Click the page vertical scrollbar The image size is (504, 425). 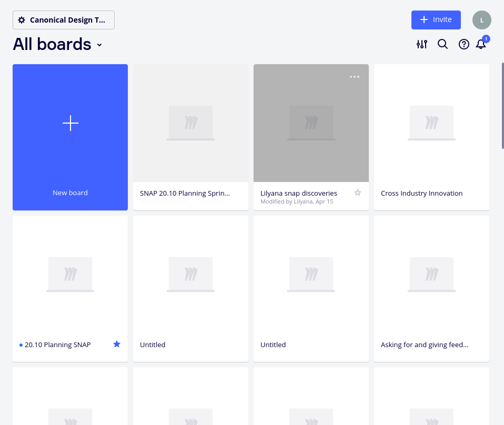[x=503, y=106]
